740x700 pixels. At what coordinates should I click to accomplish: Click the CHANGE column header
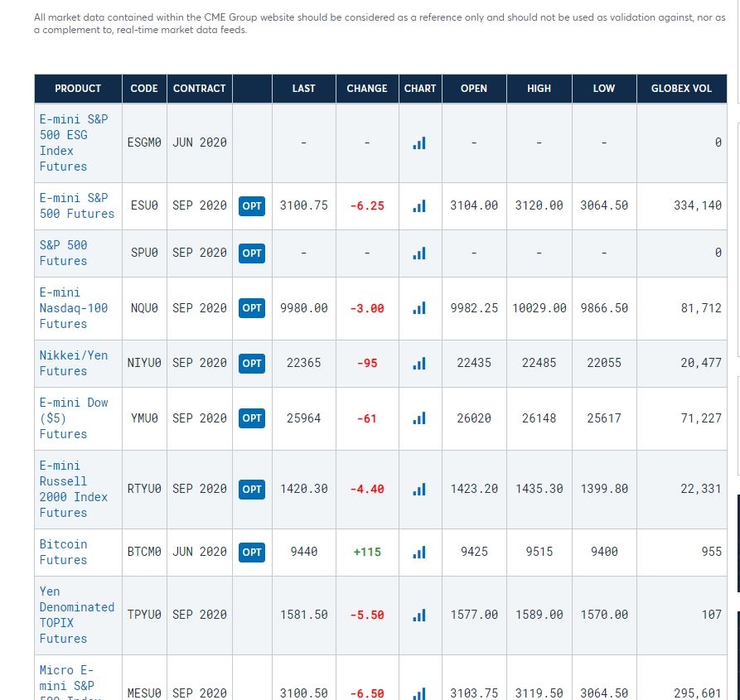point(367,89)
